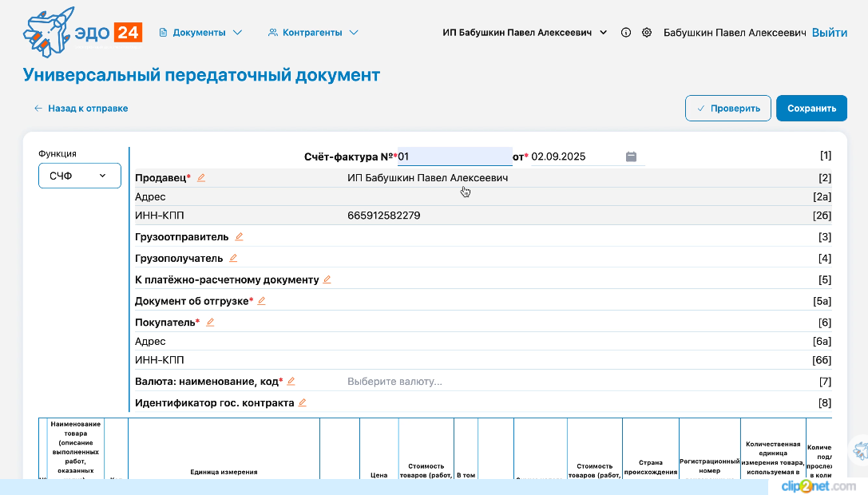Edit currency via pencil near Валюта
This screenshot has width=868, height=495.
point(292,381)
